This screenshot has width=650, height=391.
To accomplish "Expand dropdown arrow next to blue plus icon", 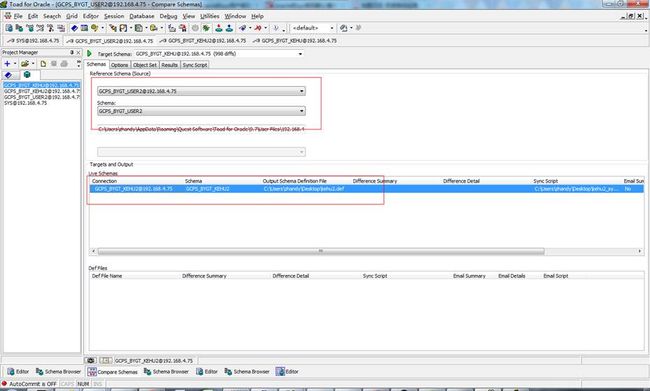I will tap(15, 63).
